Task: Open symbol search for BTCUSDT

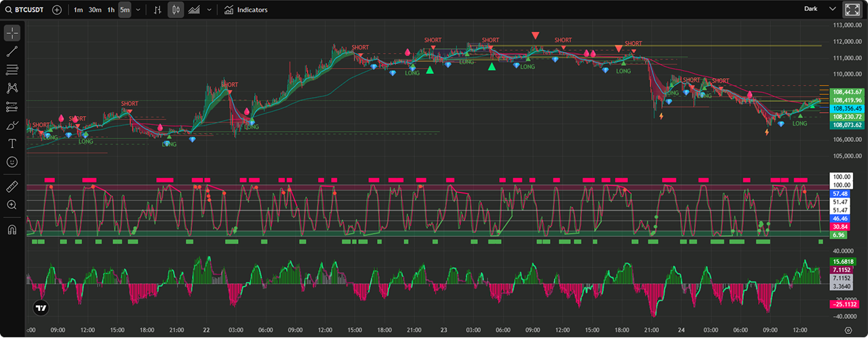Action: click(25, 10)
